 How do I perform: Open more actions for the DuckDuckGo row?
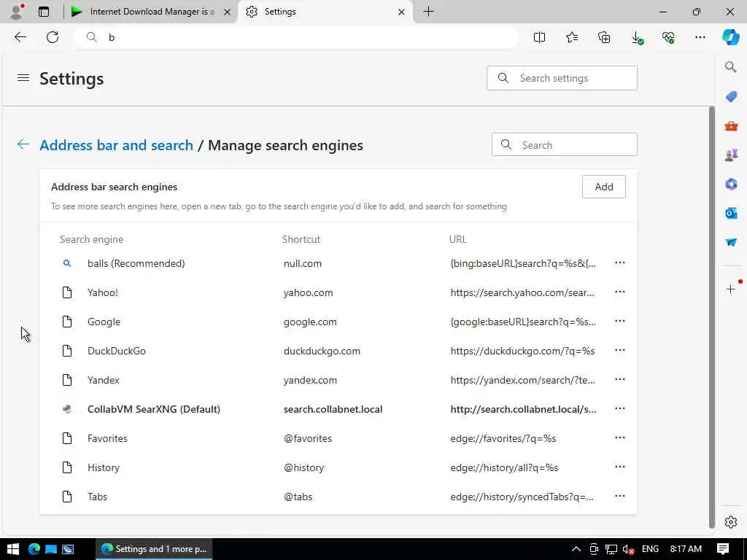click(x=620, y=351)
